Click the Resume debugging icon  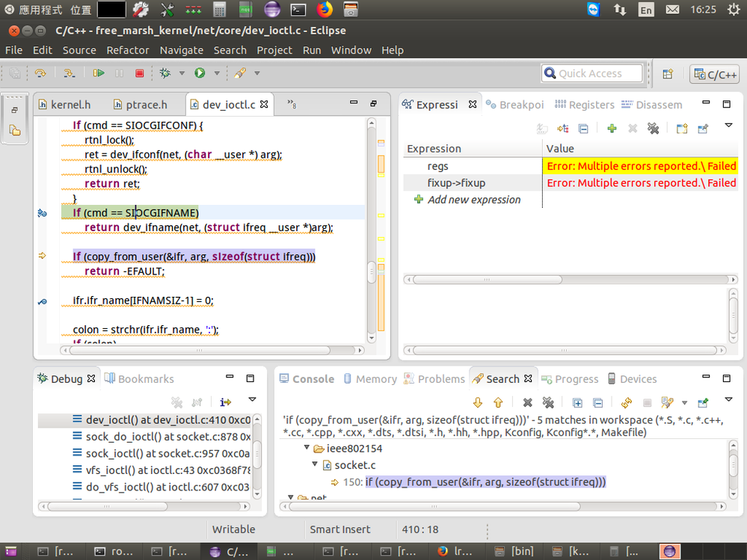99,73
